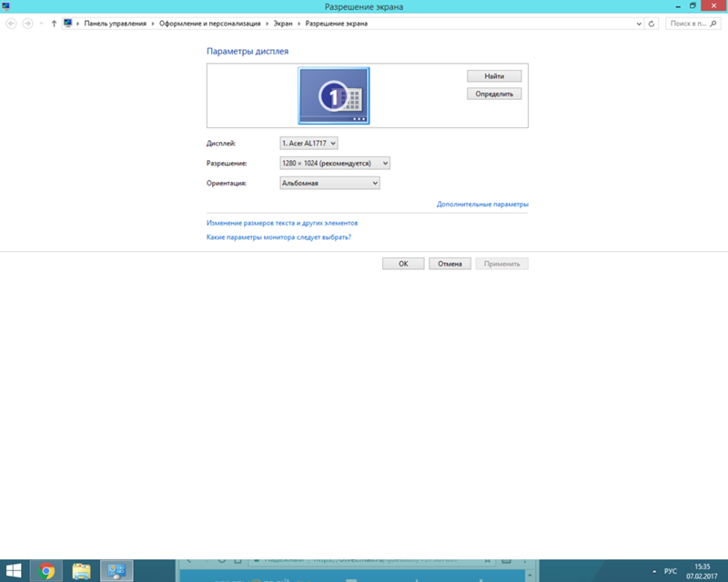
Task: Refresh the Control Panel address bar
Action: point(652,23)
